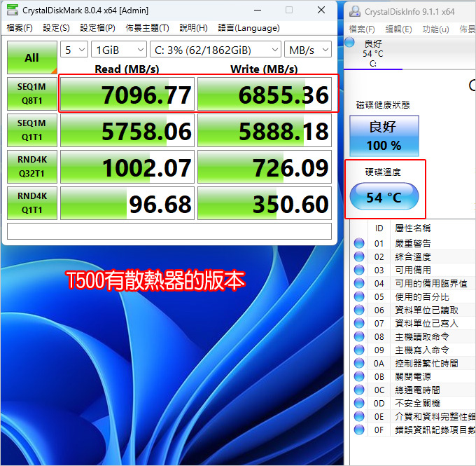Click the SEQ1M Q8T1 write value 6855.36
Screen dimensions: 476x466
(x=265, y=94)
